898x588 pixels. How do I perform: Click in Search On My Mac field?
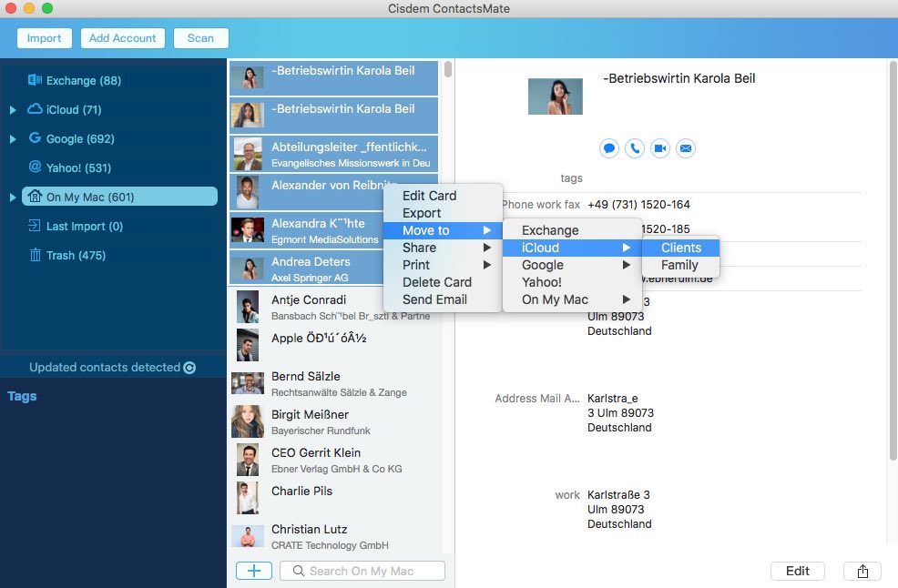[x=362, y=571]
